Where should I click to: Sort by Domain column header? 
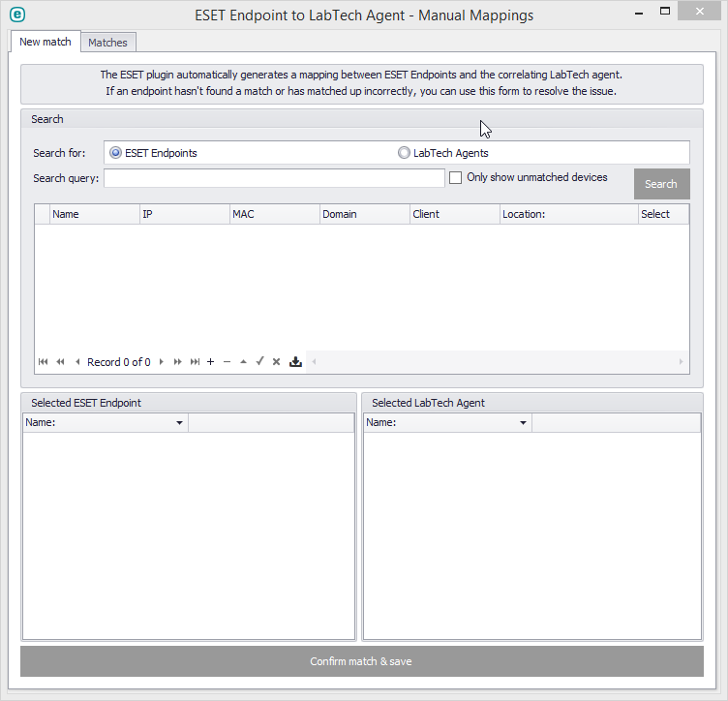pyautogui.click(x=365, y=214)
